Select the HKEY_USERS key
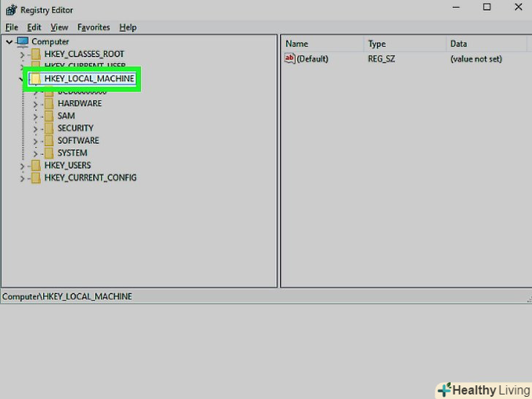 point(67,165)
